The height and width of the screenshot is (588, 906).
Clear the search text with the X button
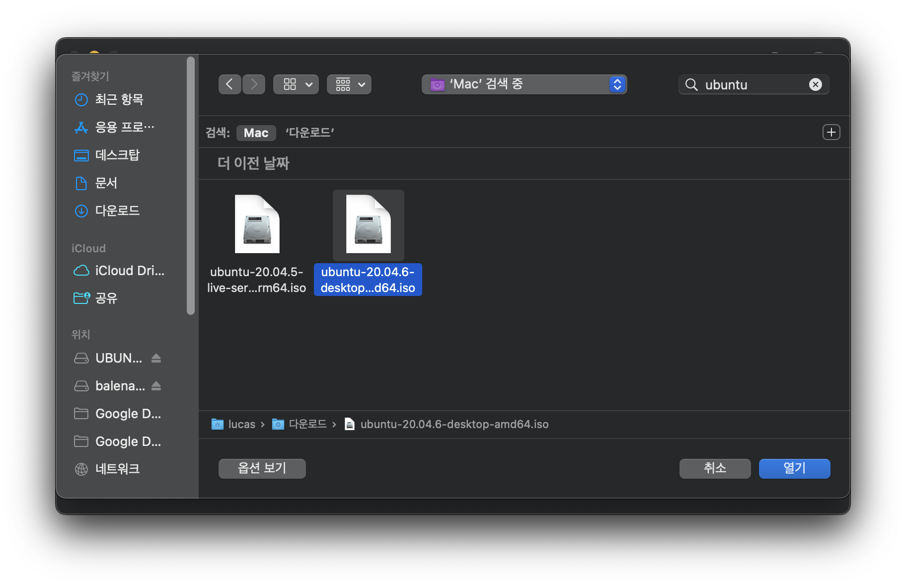coord(815,84)
